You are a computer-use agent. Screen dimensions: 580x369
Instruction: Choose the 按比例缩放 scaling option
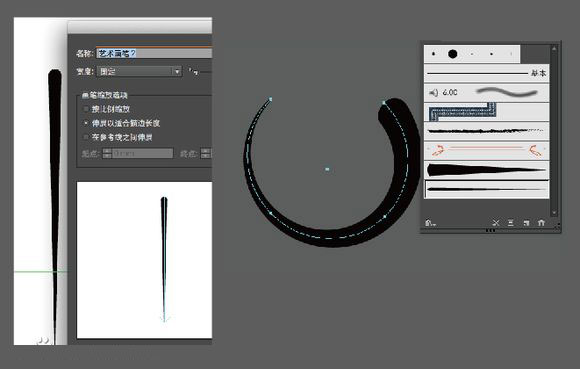pos(86,109)
